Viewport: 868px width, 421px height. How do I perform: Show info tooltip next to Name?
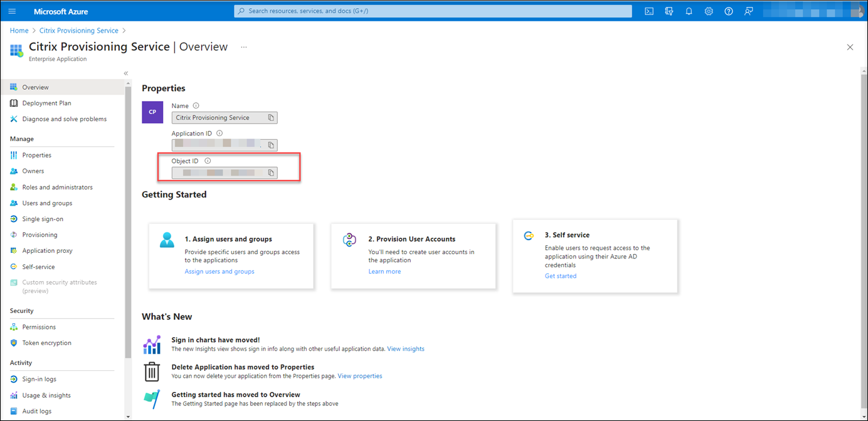coord(196,106)
